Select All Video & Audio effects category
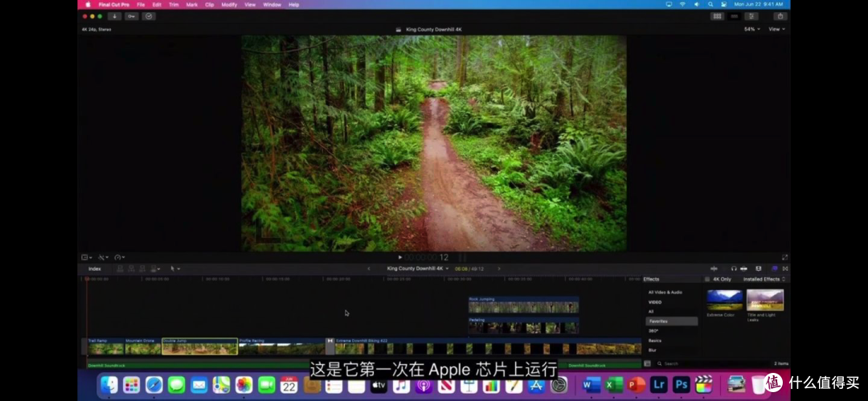This screenshot has height=401, width=868. (x=665, y=292)
